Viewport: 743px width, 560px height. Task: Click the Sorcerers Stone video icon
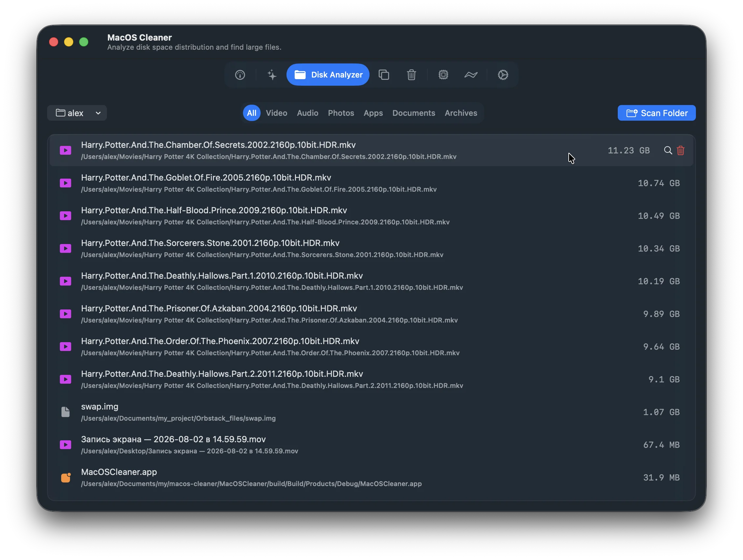pyautogui.click(x=65, y=248)
